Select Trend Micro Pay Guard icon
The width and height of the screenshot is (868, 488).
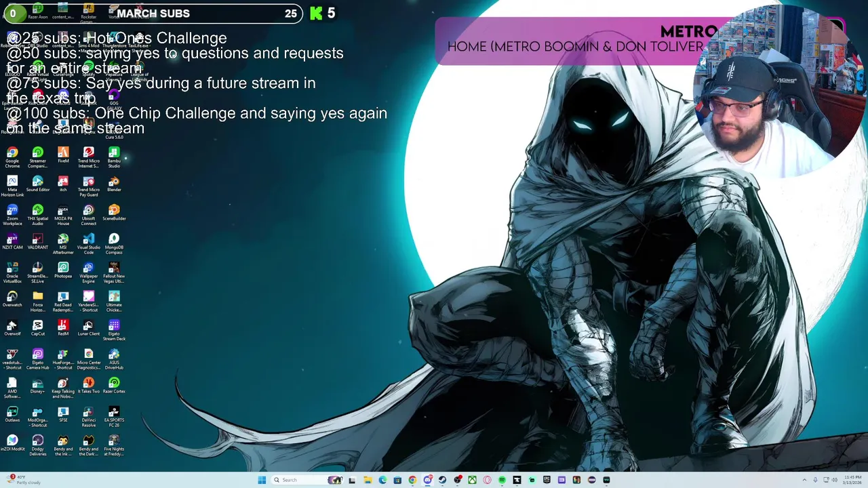(x=88, y=186)
